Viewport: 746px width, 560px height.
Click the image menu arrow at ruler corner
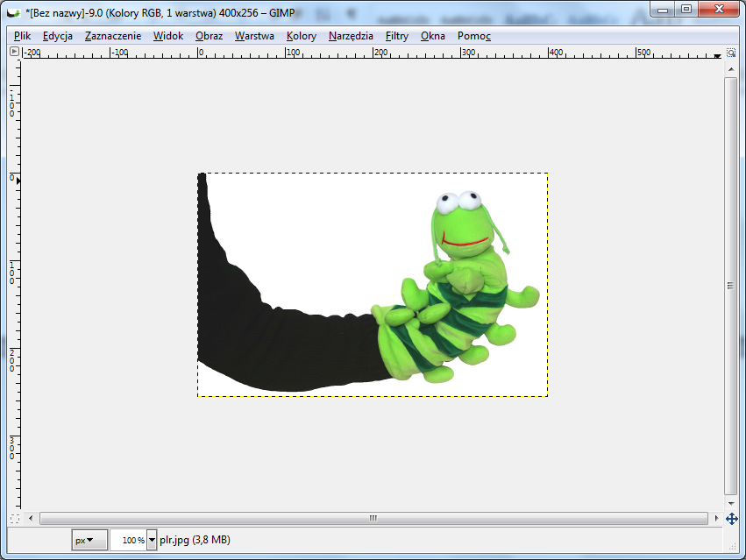pyautogui.click(x=14, y=52)
